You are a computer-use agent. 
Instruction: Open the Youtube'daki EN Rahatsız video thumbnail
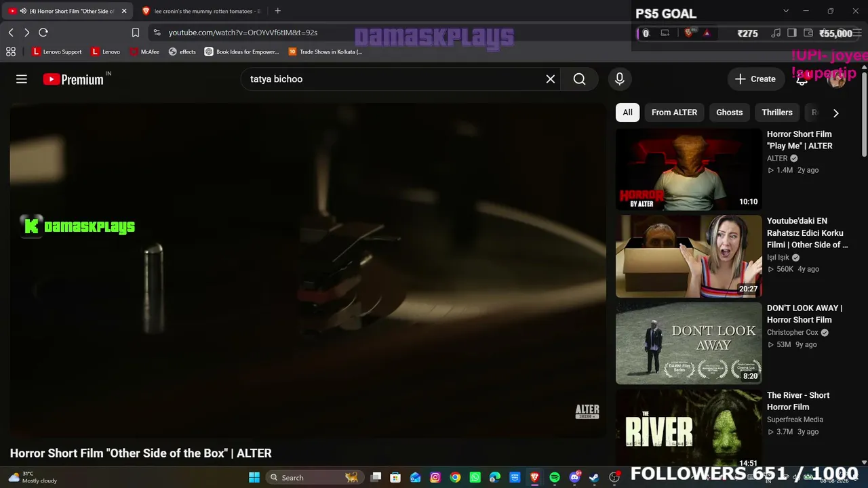point(689,256)
